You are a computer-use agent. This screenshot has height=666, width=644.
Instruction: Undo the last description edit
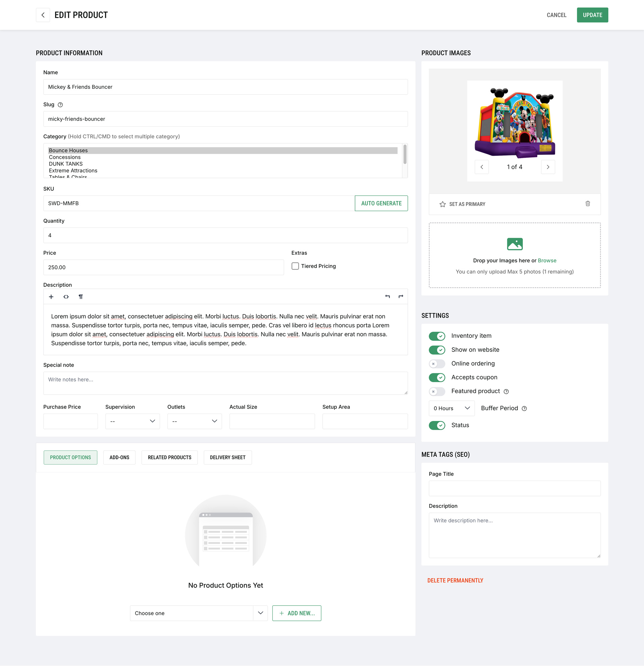(387, 297)
